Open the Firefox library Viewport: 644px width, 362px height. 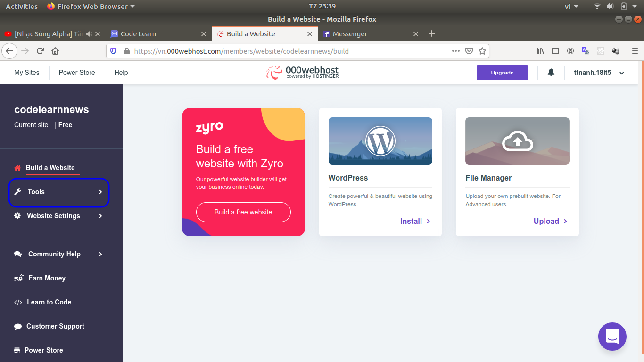tap(540, 51)
